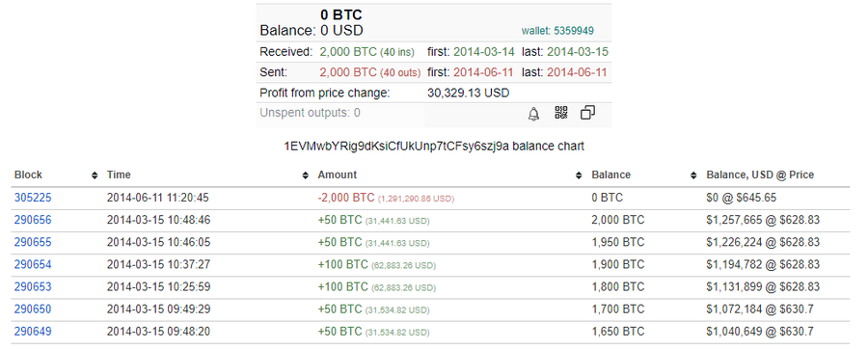This screenshot has height=349, width=868.
Task: Click received last date 2014-03-15
Action: (x=578, y=52)
